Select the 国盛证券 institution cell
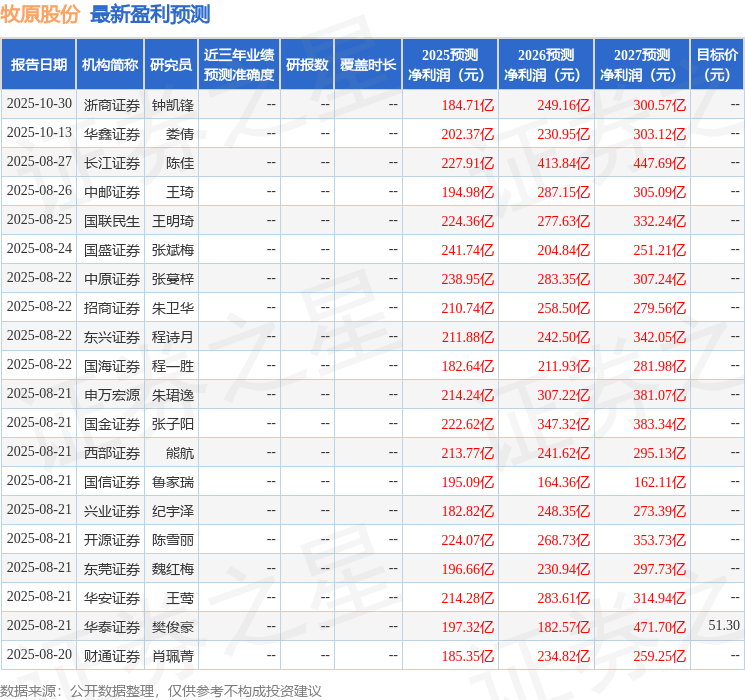The width and height of the screenshot is (745, 700). [x=112, y=250]
